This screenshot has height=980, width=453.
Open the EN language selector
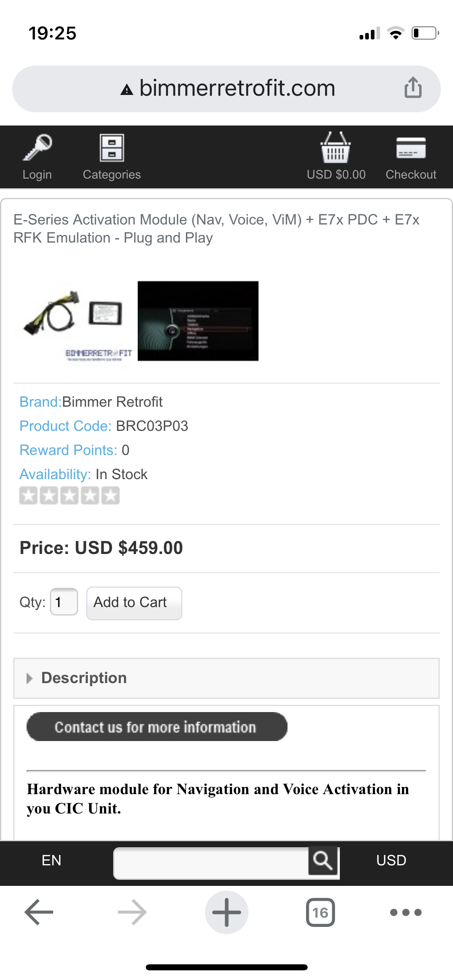pos(52,860)
